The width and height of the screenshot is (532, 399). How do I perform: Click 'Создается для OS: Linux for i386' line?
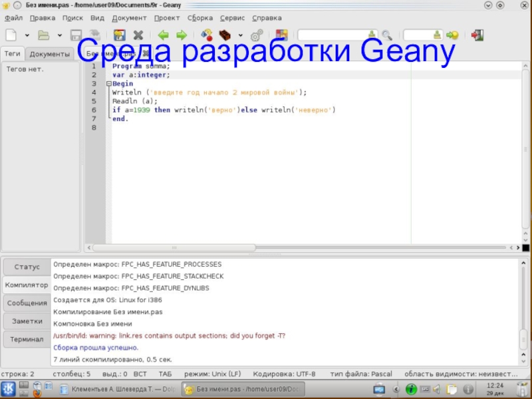(x=108, y=301)
